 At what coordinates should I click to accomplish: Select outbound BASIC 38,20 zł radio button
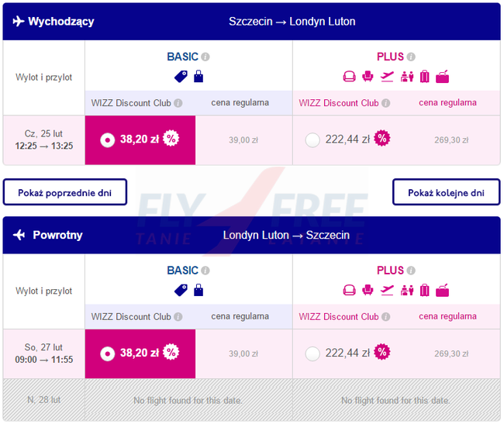(108, 140)
